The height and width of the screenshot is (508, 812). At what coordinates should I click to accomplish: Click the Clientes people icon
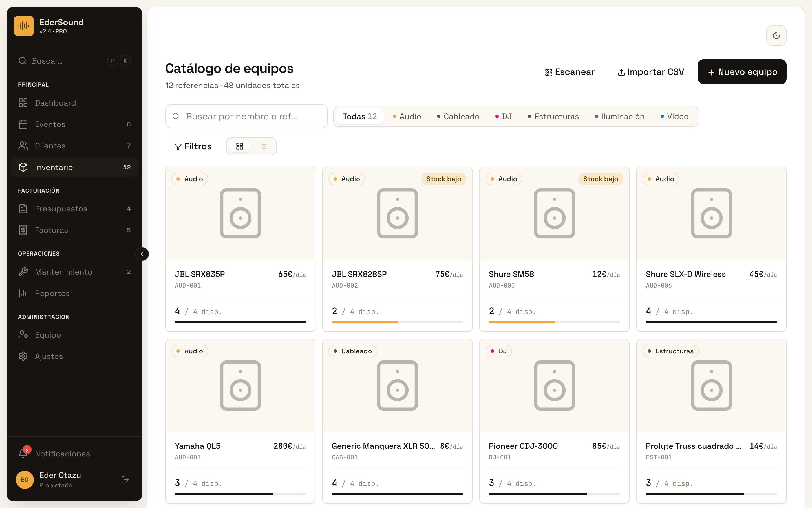tap(23, 146)
